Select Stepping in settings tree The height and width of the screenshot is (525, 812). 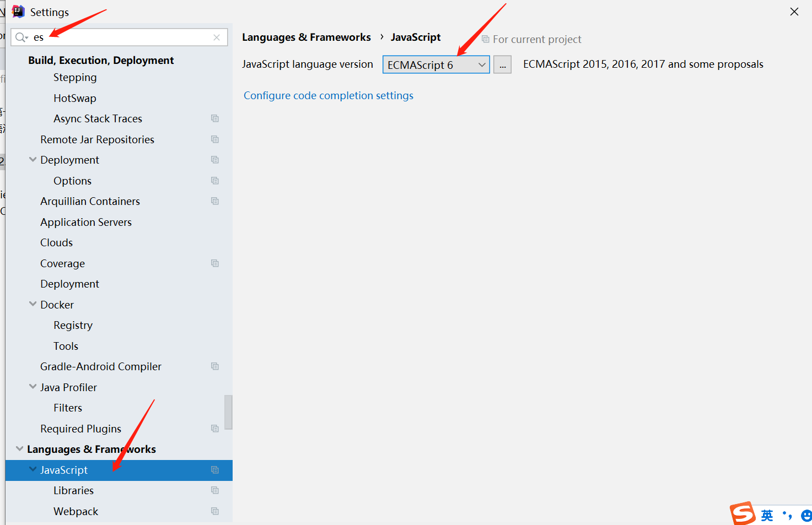(75, 78)
